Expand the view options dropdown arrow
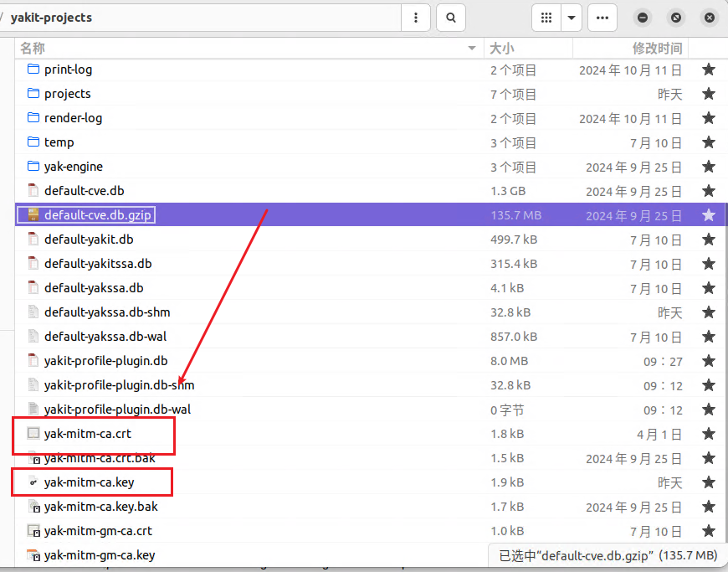This screenshot has height=572, width=728. tap(572, 17)
